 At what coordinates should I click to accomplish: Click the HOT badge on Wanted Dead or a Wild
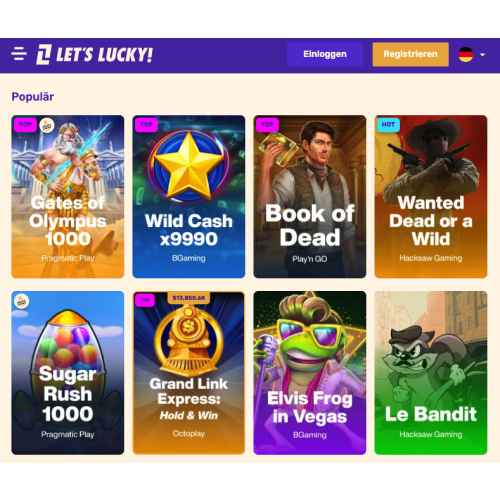click(388, 125)
